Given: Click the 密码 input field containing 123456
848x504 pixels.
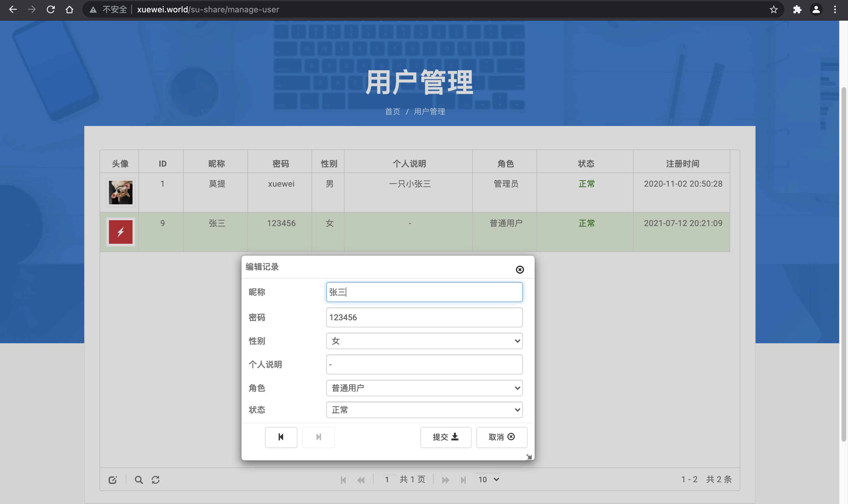Looking at the screenshot, I should point(424,317).
